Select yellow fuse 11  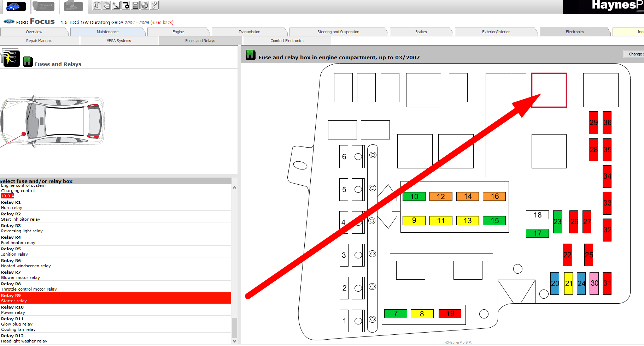[441, 221]
